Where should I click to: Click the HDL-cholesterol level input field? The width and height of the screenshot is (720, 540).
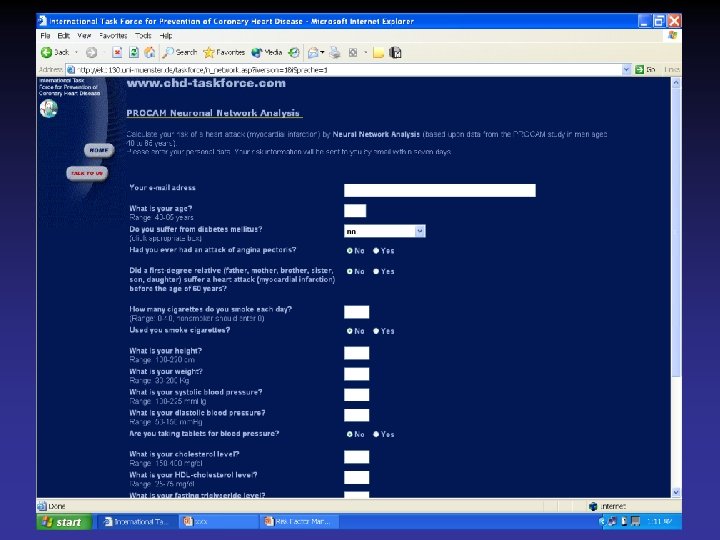pos(356,477)
